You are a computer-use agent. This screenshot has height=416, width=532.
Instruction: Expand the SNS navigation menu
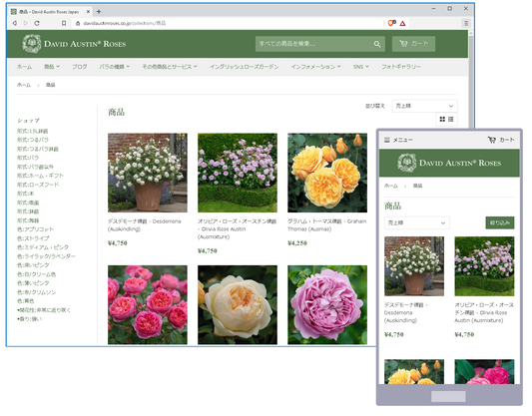point(360,67)
